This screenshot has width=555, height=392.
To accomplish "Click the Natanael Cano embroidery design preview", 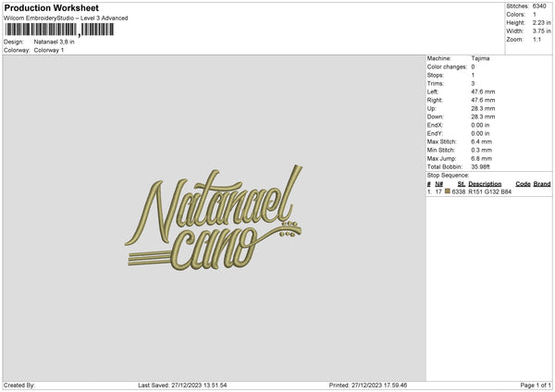I will point(214,218).
